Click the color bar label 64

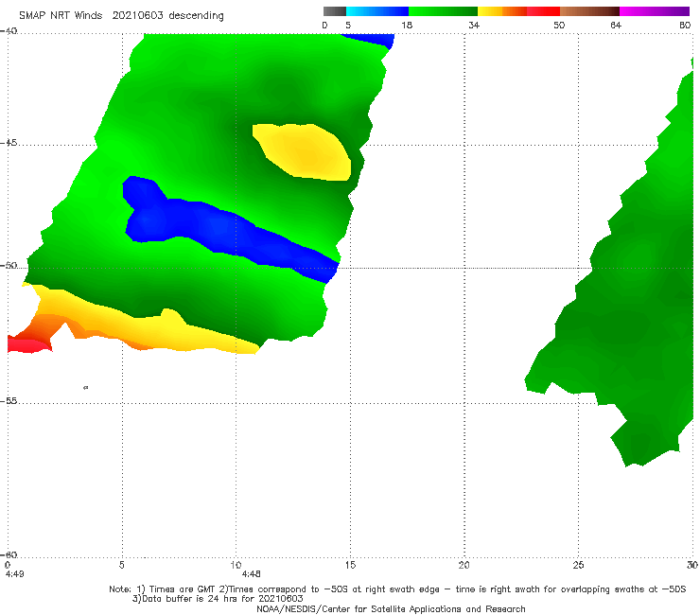point(616,26)
